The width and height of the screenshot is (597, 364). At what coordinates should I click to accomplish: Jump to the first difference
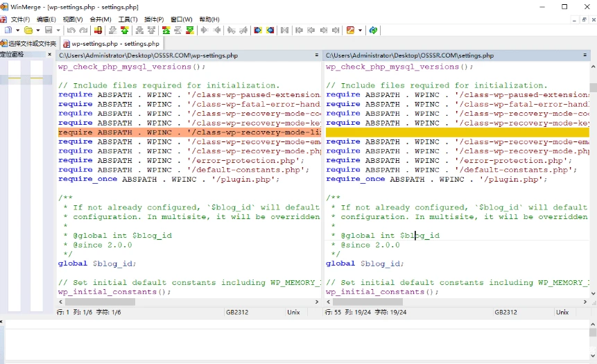166,30
